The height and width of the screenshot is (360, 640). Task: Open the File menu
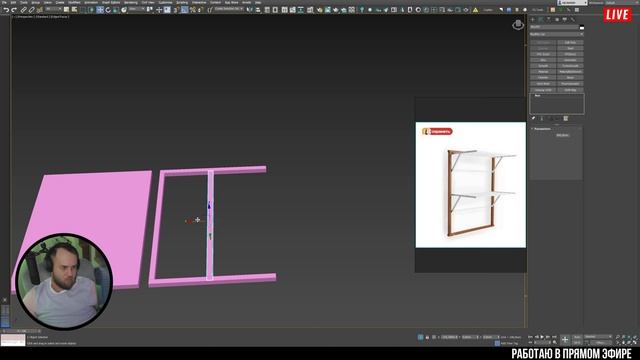click(4, 2)
